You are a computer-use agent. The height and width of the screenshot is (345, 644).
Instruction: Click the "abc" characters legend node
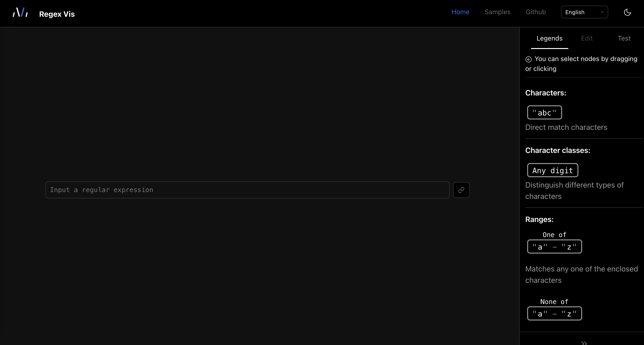click(544, 113)
